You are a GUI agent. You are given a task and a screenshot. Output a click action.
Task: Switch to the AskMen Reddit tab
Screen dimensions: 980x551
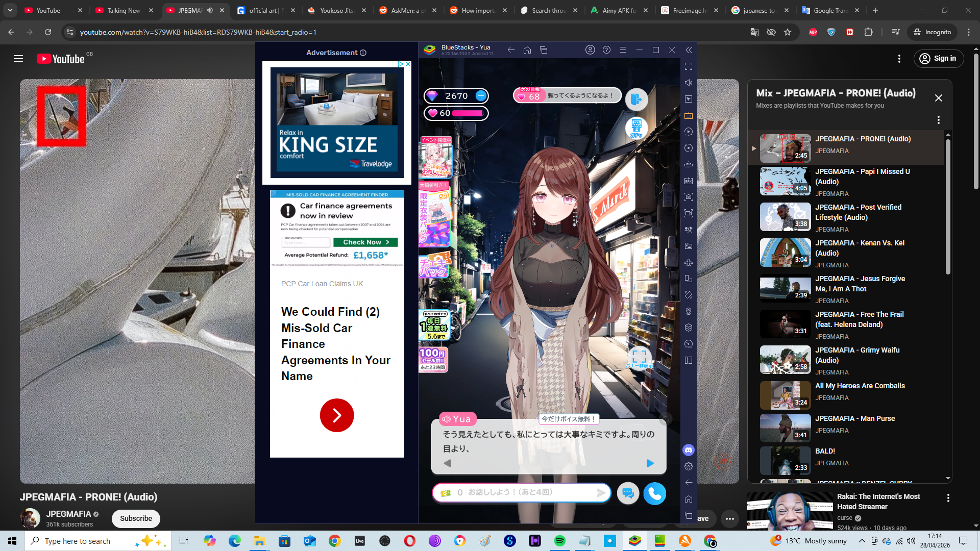tap(408, 10)
